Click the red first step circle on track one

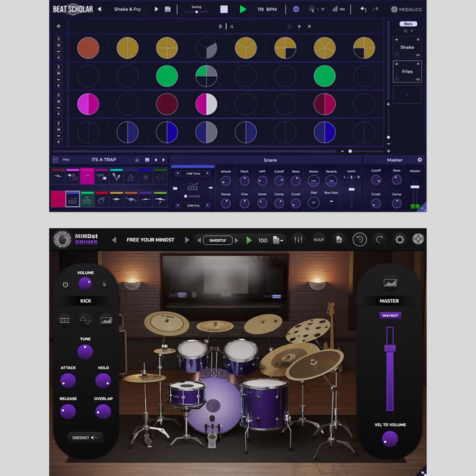(x=88, y=48)
